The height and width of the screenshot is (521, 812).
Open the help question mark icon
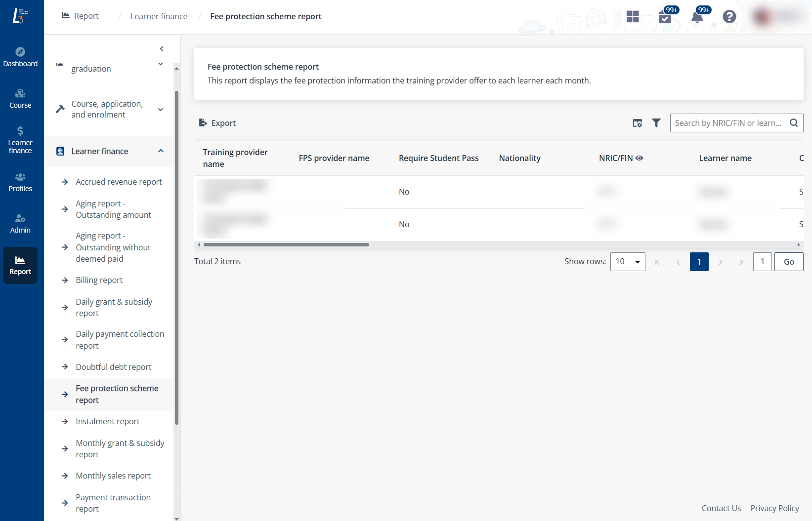click(729, 17)
